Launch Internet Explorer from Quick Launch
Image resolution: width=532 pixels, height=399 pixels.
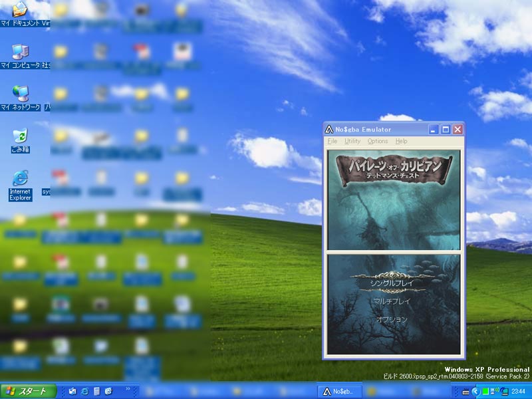(x=84, y=391)
